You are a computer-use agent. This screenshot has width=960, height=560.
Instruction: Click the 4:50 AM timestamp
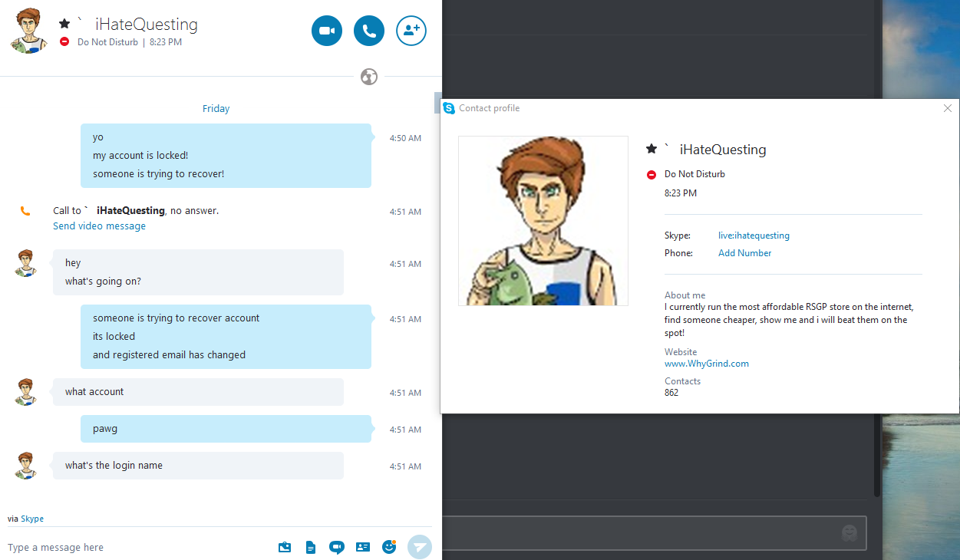coord(405,138)
